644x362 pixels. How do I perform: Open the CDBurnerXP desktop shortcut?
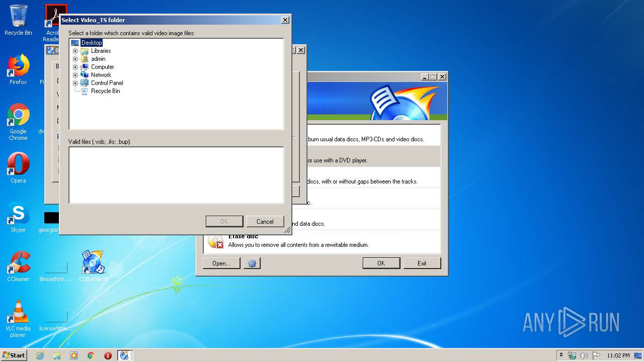(x=94, y=266)
